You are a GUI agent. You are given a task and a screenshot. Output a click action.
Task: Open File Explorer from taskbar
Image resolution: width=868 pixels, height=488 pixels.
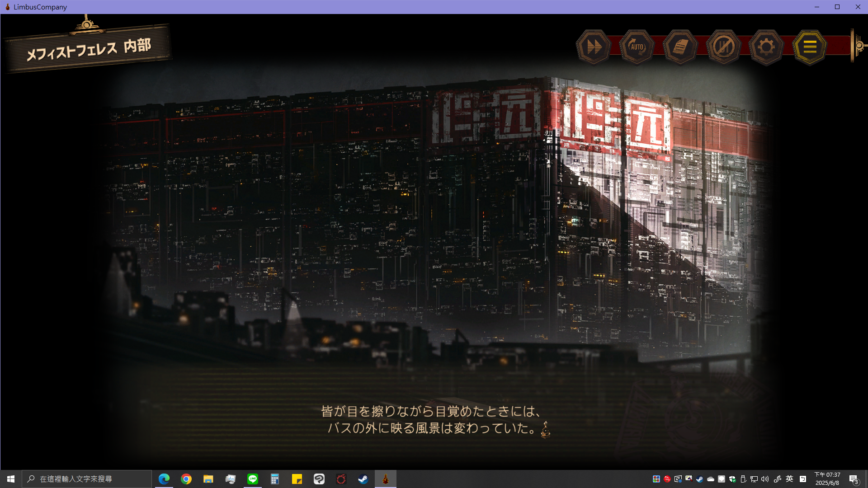[x=208, y=479]
